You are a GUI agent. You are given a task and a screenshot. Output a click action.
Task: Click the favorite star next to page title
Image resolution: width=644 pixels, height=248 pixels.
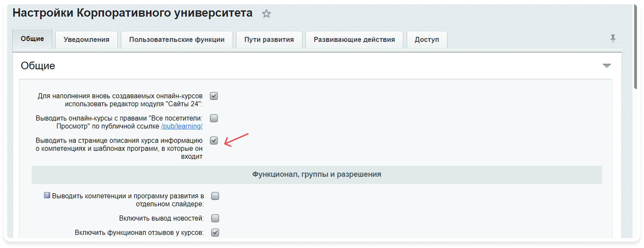[x=266, y=14]
